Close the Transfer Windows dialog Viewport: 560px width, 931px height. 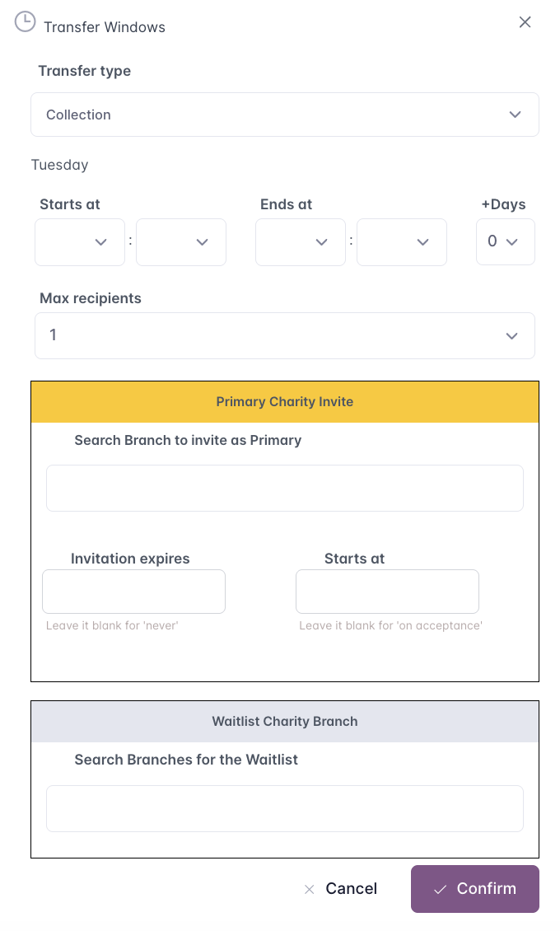click(x=525, y=22)
